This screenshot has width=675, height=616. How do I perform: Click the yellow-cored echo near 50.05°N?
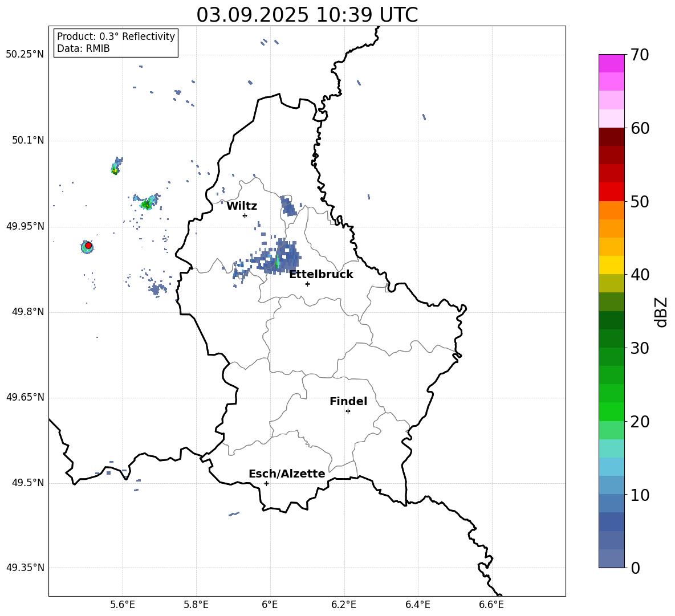[x=116, y=166]
